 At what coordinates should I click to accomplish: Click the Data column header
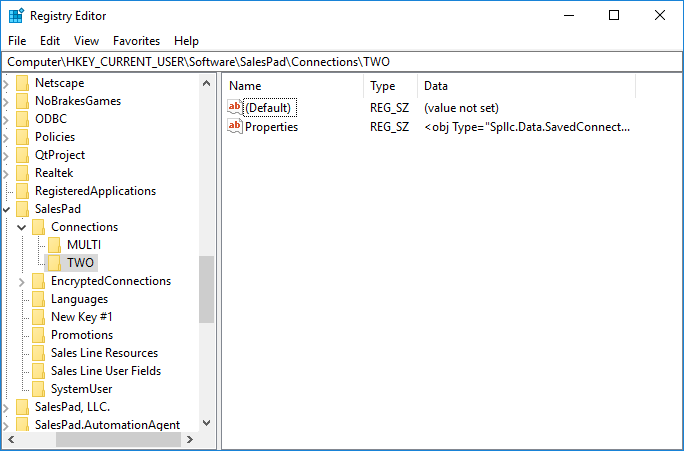coord(436,86)
